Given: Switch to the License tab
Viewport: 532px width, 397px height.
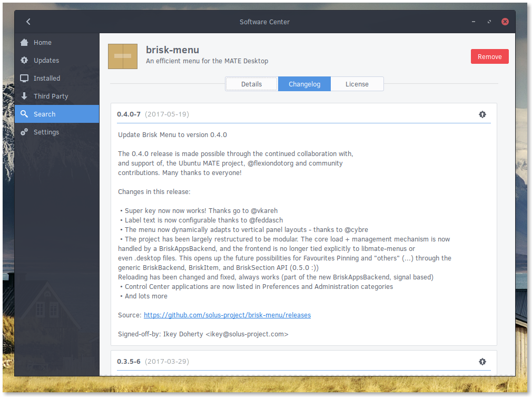Looking at the screenshot, I should coord(357,84).
